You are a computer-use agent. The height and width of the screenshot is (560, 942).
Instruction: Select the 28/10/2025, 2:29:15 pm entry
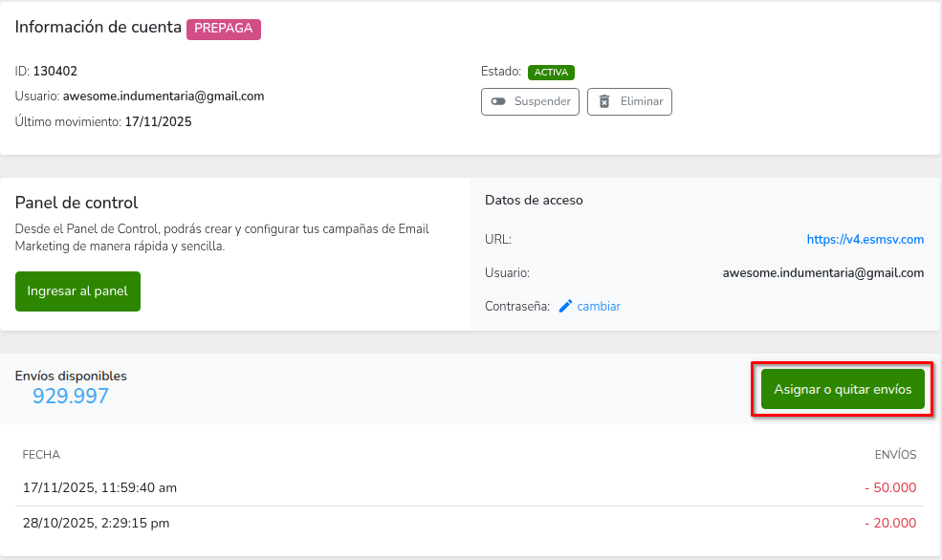[x=97, y=523]
